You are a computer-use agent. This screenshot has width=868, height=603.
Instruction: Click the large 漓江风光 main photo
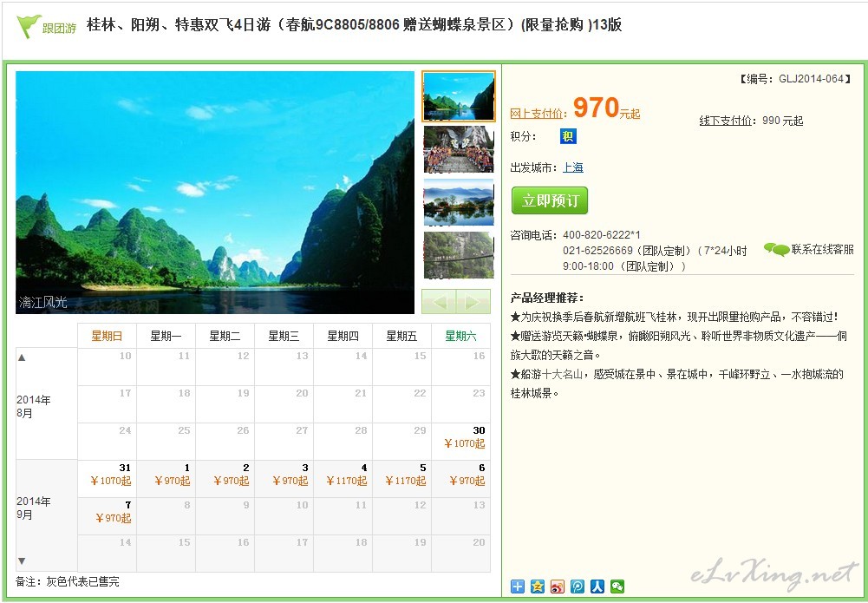pos(215,192)
